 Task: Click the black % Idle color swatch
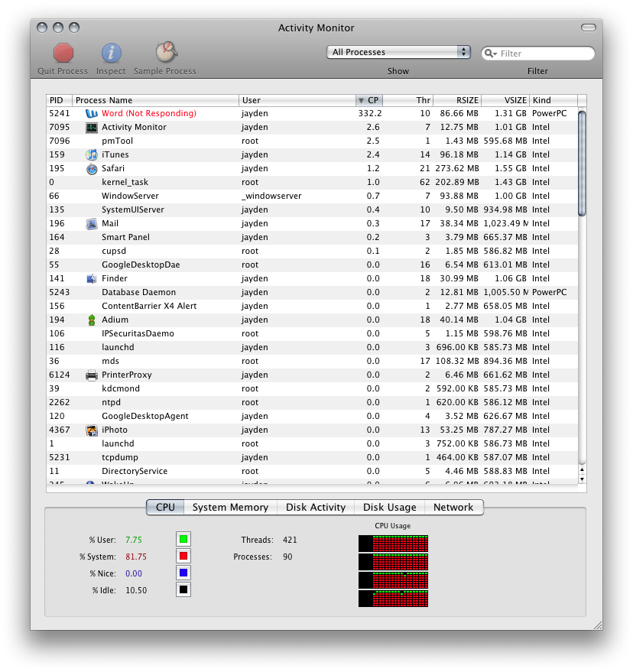pyautogui.click(x=183, y=589)
